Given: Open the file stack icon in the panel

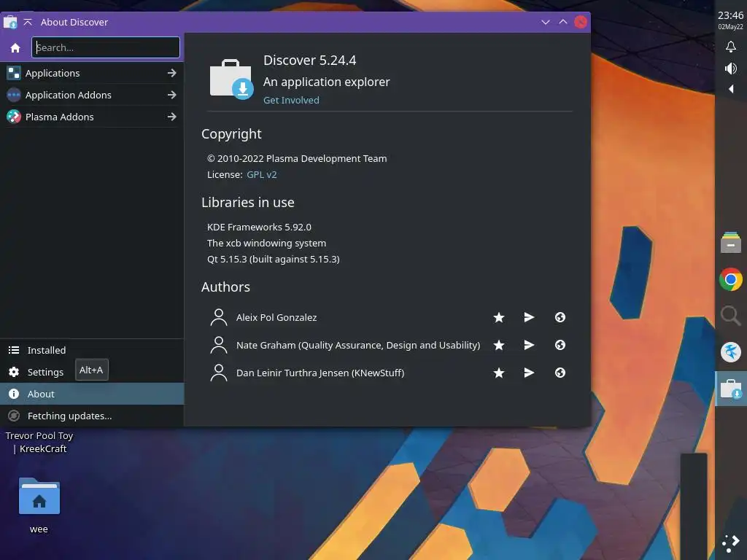Looking at the screenshot, I should pyautogui.click(x=731, y=242).
